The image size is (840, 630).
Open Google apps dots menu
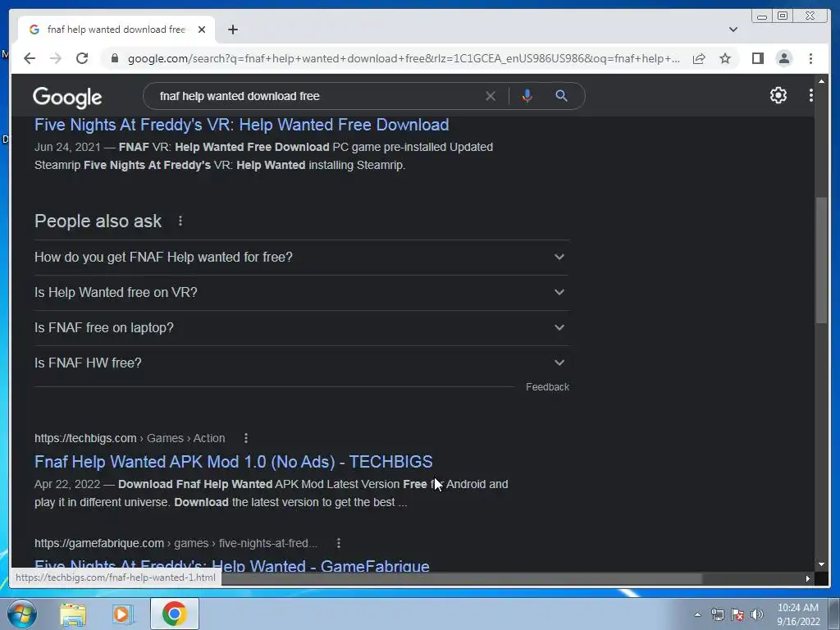pos(810,95)
